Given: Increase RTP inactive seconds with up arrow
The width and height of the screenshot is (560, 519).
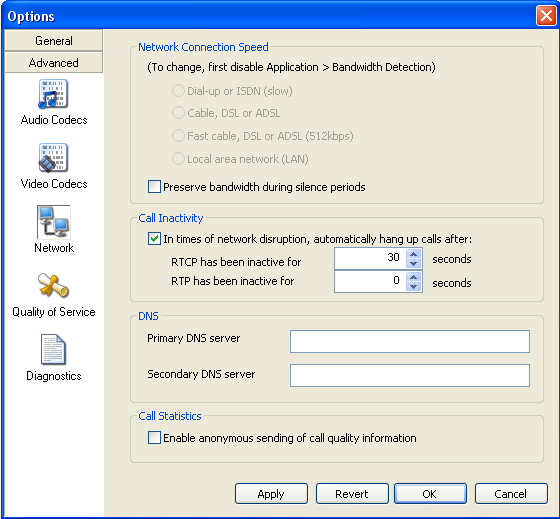Looking at the screenshot, I should [414, 277].
